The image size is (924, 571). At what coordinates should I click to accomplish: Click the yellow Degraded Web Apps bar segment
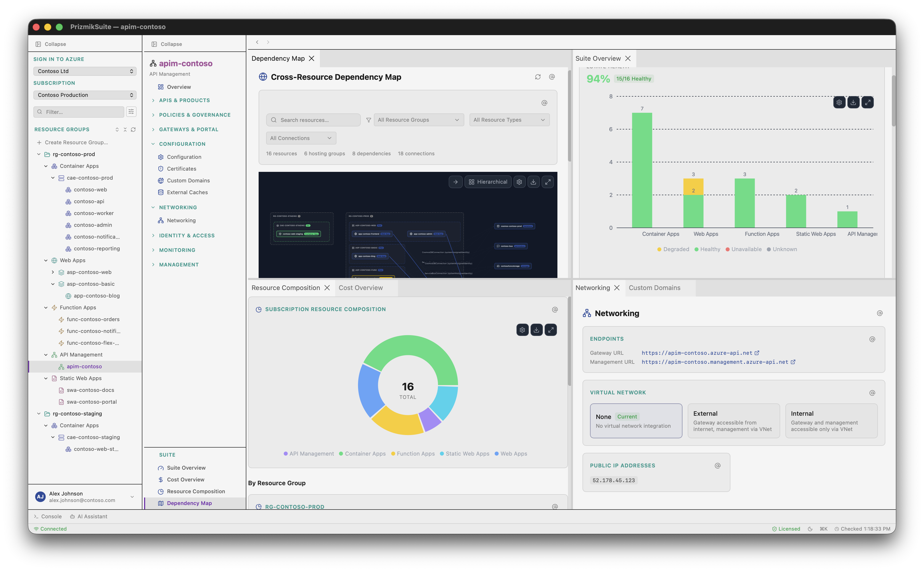point(693,187)
